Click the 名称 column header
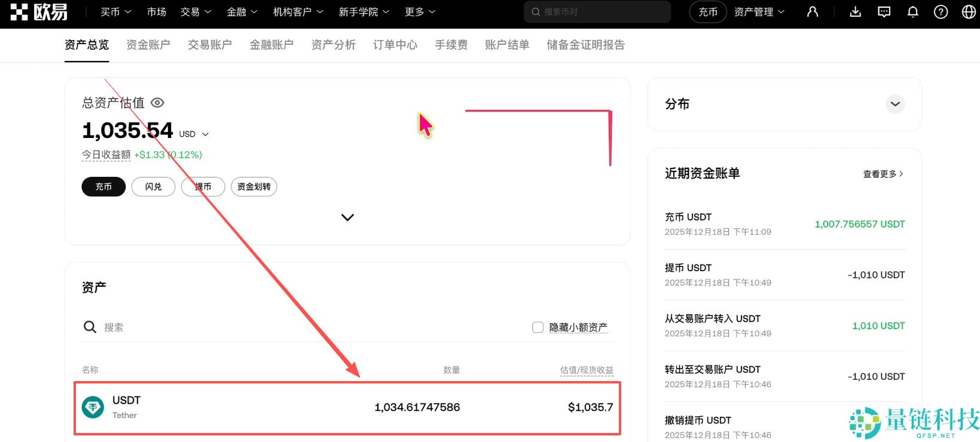This screenshot has height=442, width=980. (x=90, y=370)
